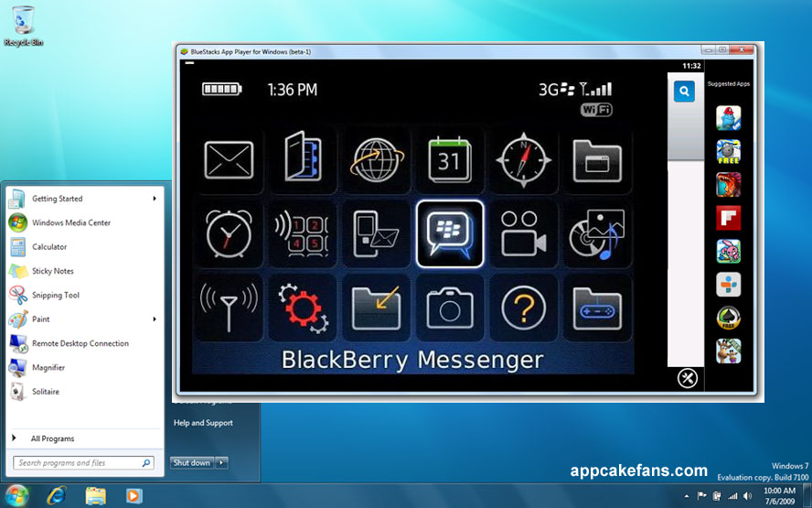Open the last suggested app with moose character
812x508 pixels.
(x=729, y=351)
